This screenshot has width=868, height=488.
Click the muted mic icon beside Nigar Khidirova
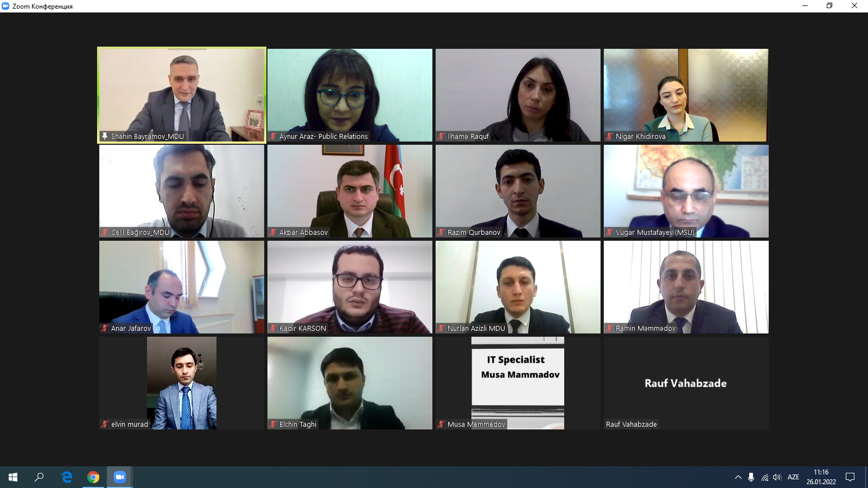pos(610,136)
